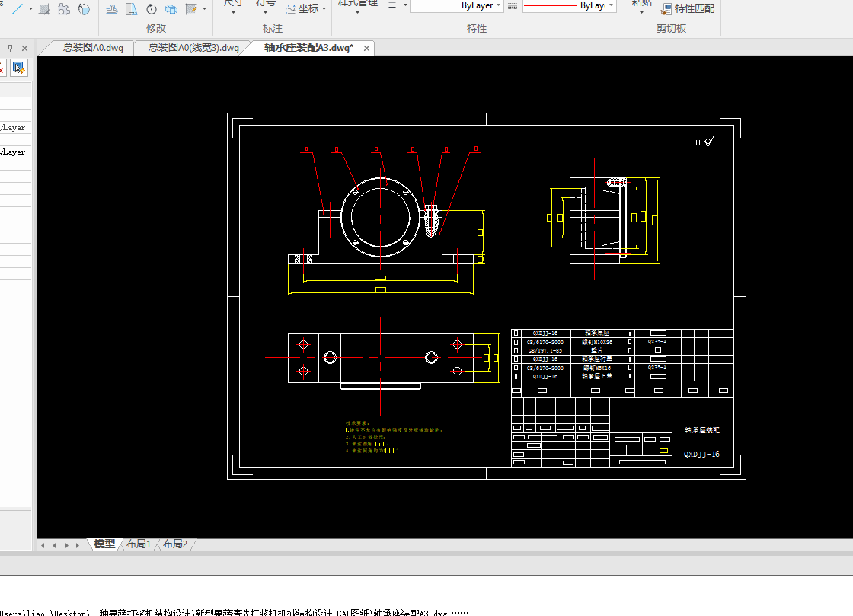The image size is (853, 616).
Task: Pin the side properties panel
Action: pos(11,47)
